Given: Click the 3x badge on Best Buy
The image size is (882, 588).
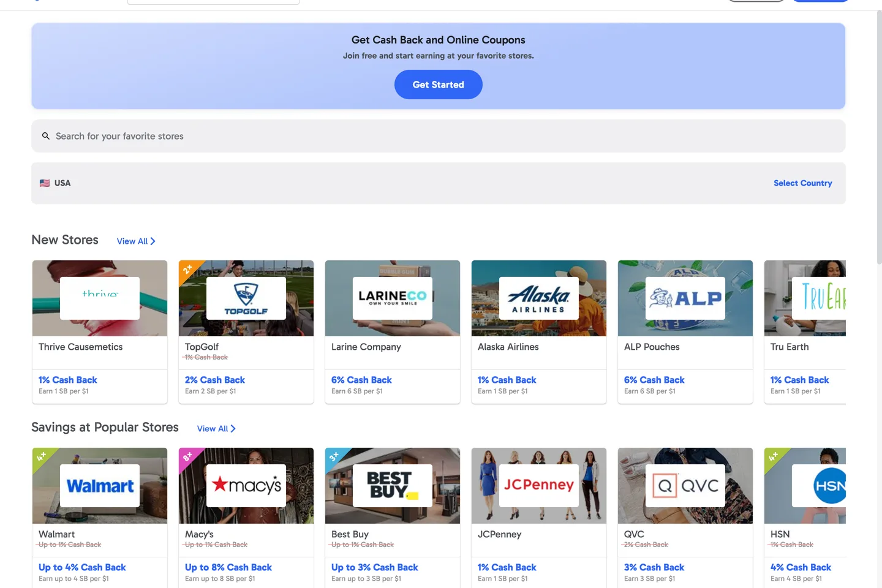Looking at the screenshot, I should pos(334,457).
